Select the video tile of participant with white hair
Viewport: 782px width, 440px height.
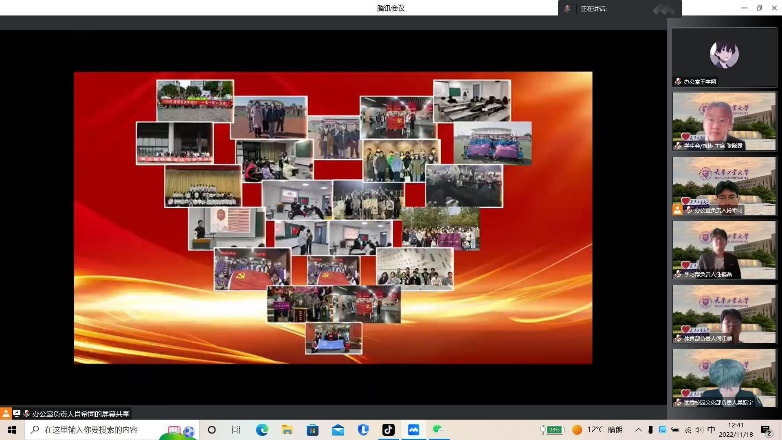coord(724,121)
